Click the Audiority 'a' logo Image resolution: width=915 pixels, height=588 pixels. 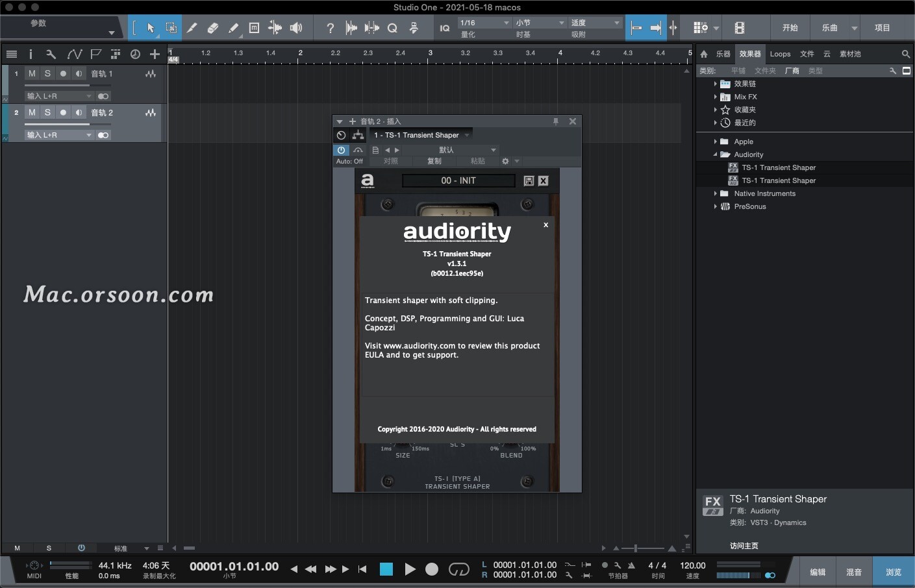tap(368, 180)
